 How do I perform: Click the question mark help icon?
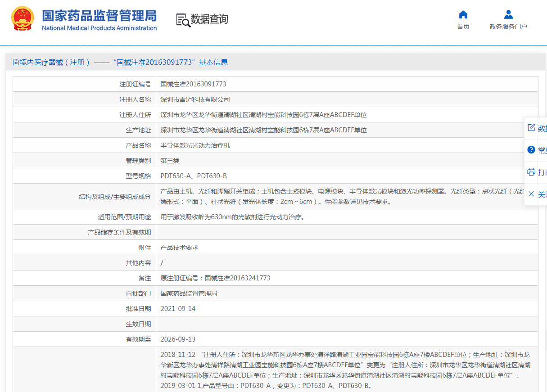point(531,150)
